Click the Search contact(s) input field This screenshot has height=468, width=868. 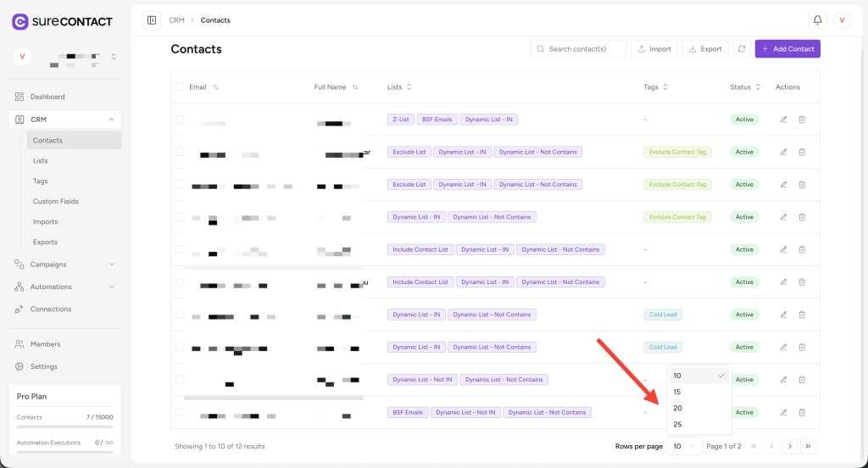pos(585,49)
